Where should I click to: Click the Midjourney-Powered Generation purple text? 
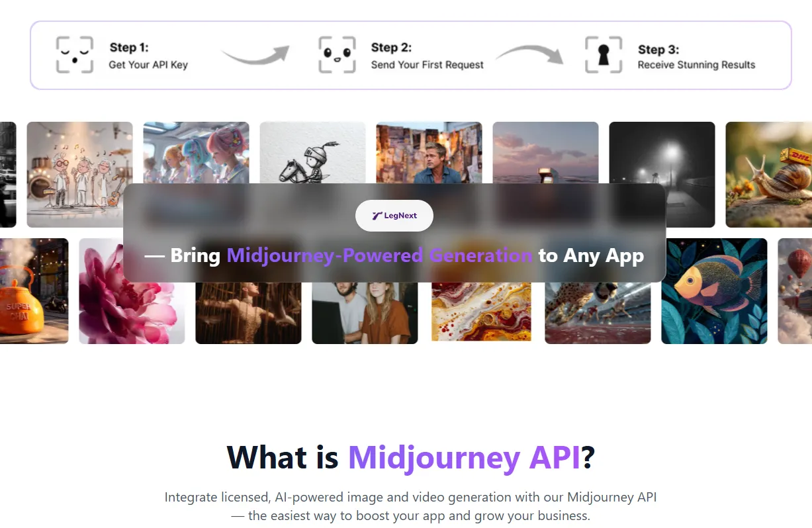click(x=379, y=255)
